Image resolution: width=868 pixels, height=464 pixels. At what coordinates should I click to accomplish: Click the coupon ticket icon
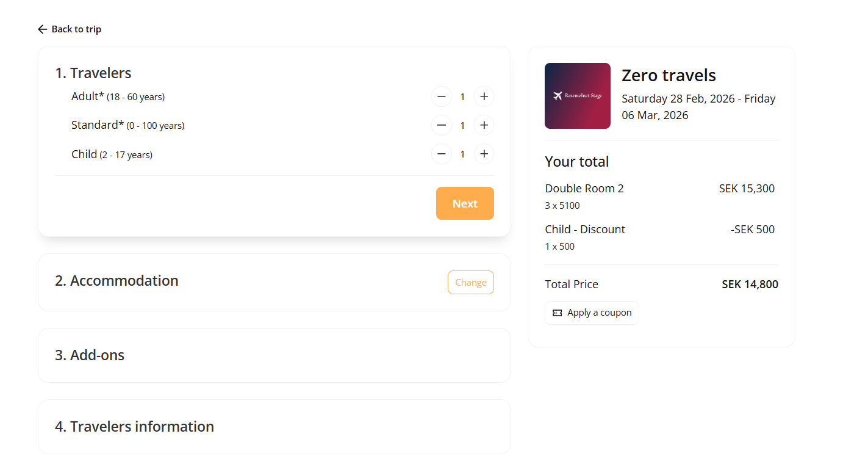(x=557, y=313)
